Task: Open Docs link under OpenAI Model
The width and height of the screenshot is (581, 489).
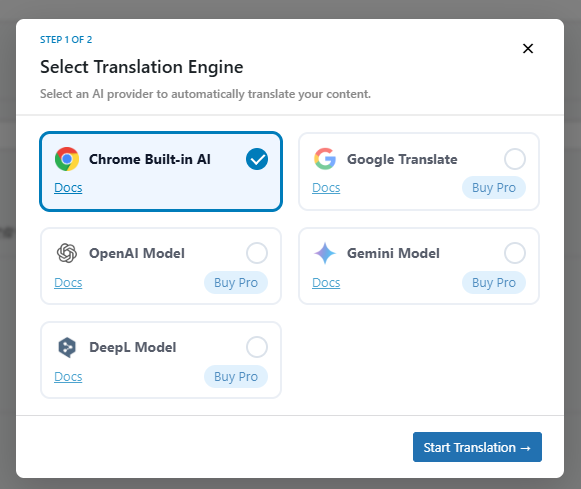Action: point(68,283)
